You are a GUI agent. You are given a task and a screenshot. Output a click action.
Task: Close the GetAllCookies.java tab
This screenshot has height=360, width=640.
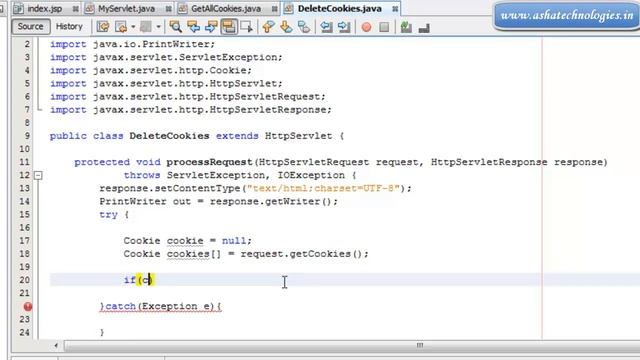[x=275, y=9]
